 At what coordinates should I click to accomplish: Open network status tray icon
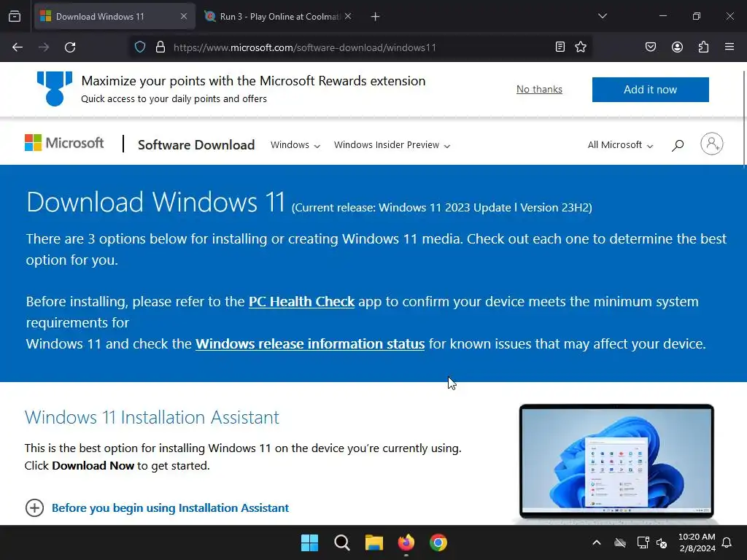pos(643,542)
